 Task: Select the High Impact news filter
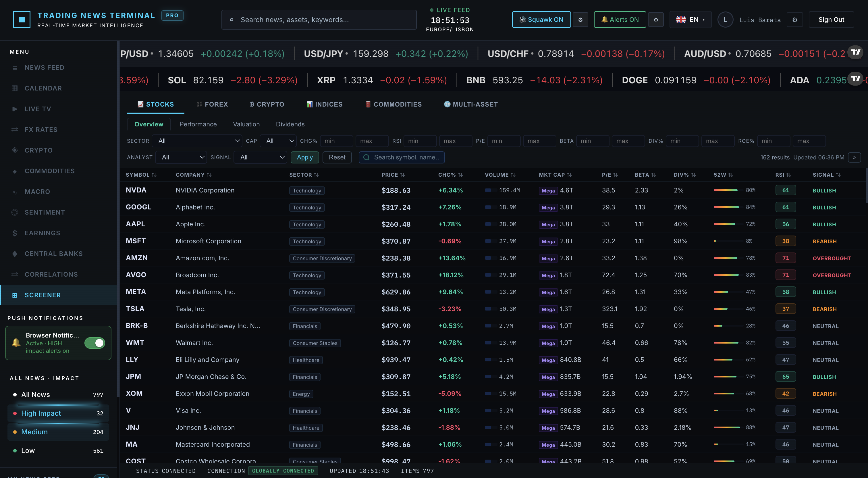[58, 413]
